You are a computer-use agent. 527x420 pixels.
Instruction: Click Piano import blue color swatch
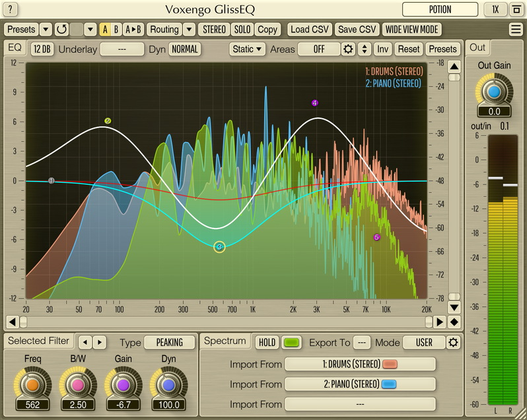pyautogui.click(x=389, y=384)
